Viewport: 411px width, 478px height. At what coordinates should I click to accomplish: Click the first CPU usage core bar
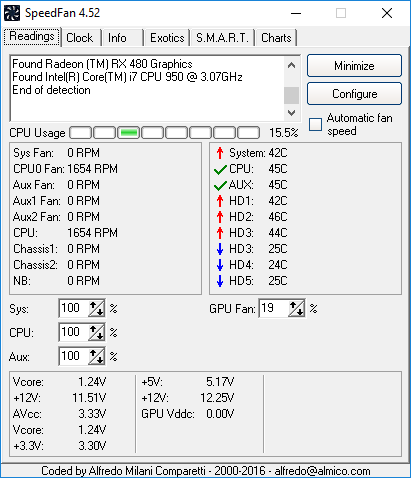click(x=80, y=133)
